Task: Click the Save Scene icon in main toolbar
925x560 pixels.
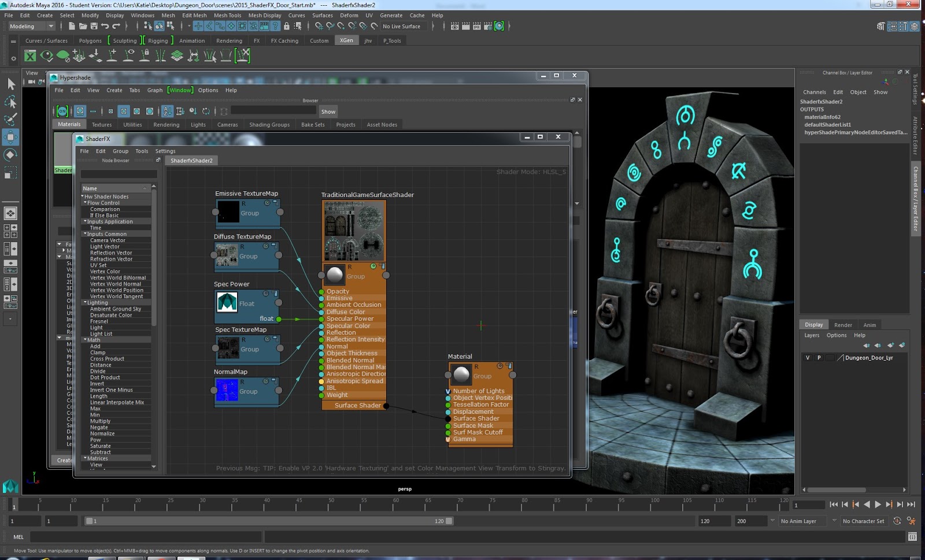Action: 94,26
